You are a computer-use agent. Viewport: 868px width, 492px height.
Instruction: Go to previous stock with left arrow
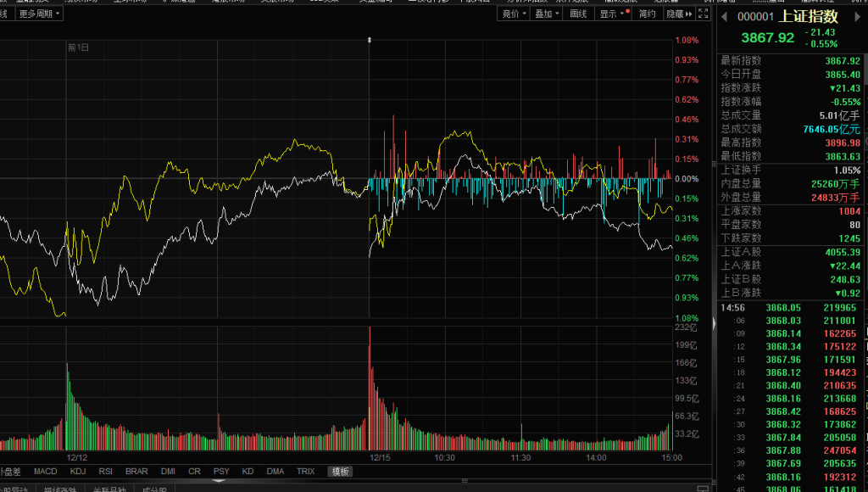pyautogui.click(x=723, y=16)
